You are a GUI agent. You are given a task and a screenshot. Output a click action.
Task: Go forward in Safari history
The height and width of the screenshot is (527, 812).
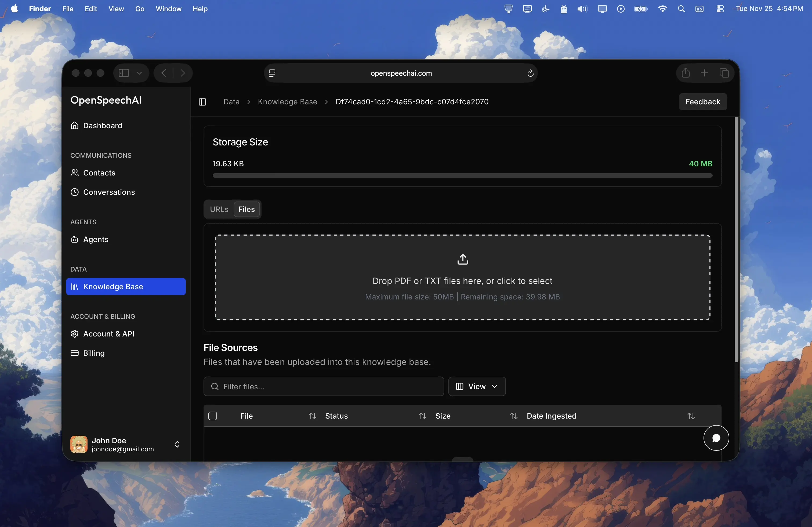tap(183, 73)
